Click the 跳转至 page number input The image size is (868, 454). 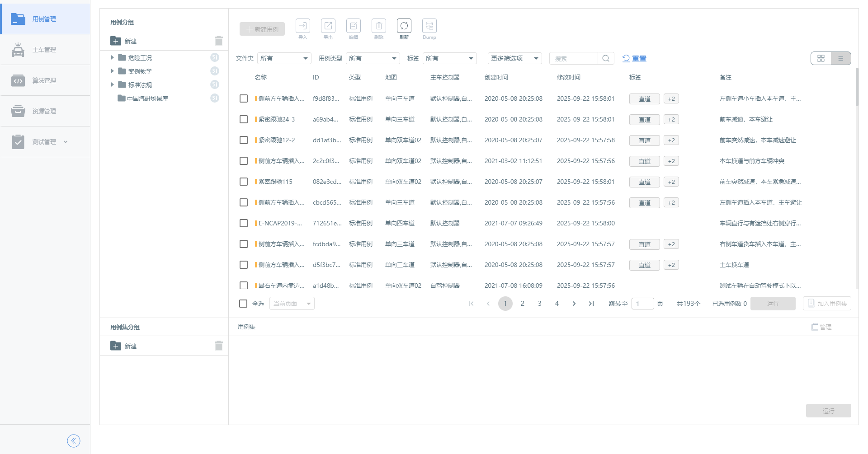(x=643, y=304)
